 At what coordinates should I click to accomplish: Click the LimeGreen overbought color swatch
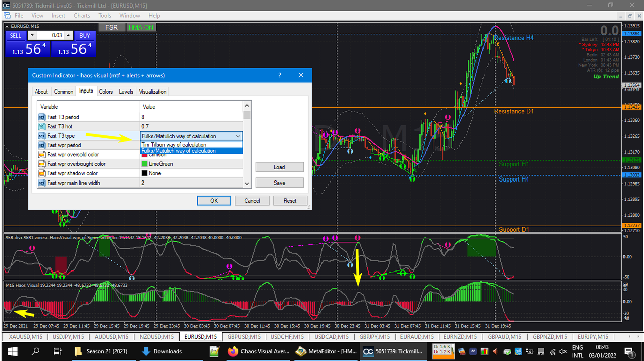click(x=145, y=164)
